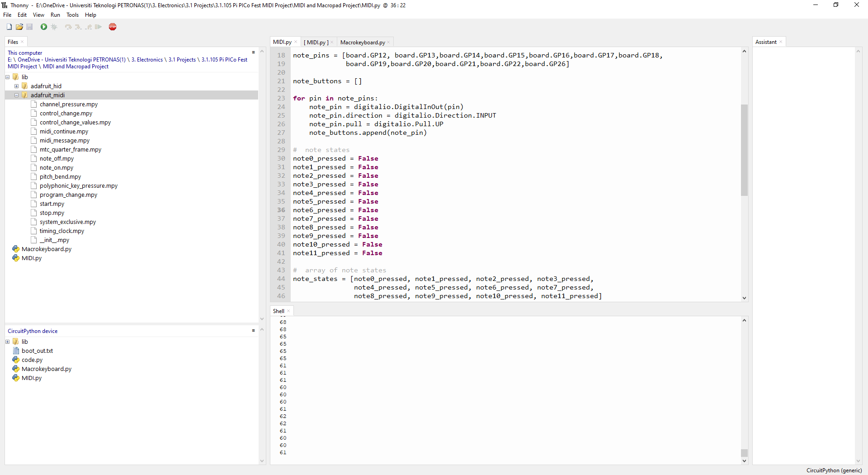Create a new file with toolbar icon
Image resolution: width=868 pixels, height=475 pixels.
[9, 27]
